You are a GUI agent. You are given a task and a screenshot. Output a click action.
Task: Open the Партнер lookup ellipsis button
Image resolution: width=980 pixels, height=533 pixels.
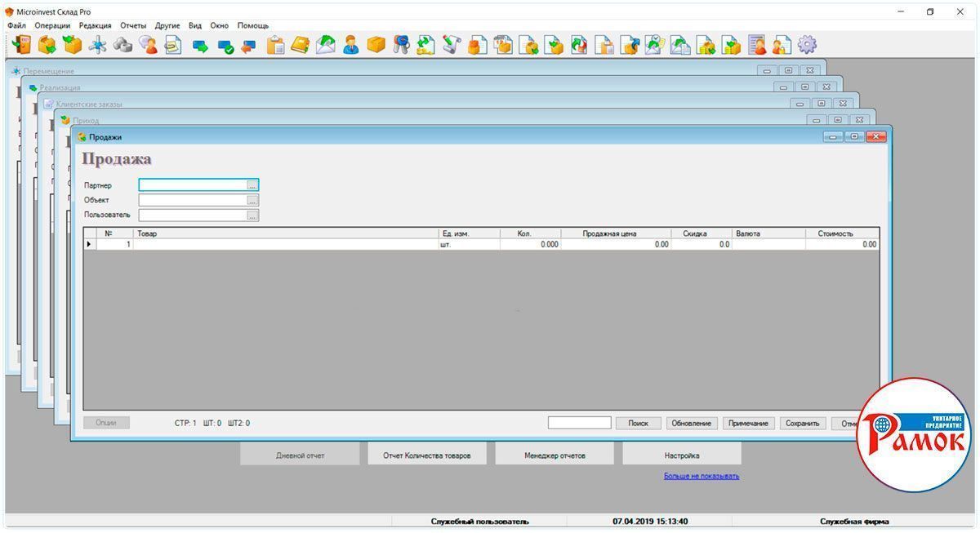(x=252, y=185)
